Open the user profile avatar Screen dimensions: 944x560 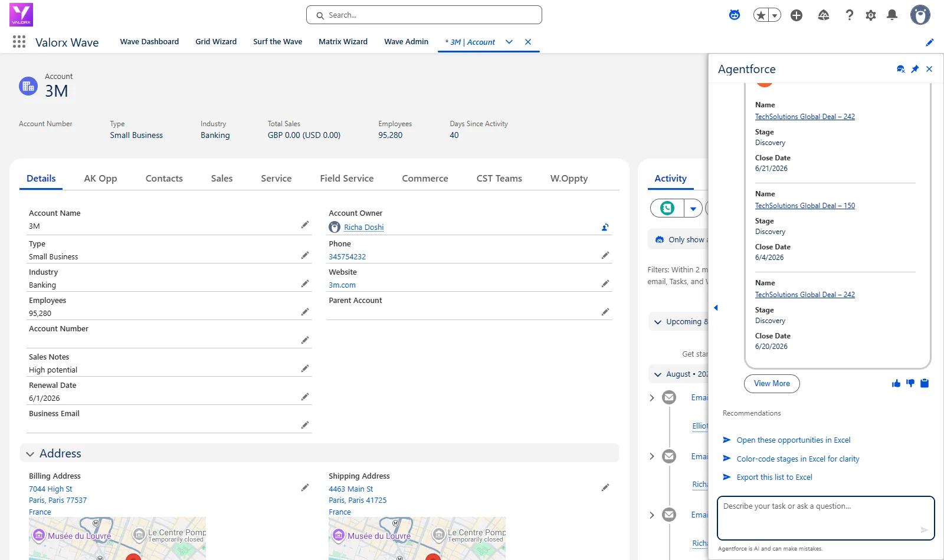tap(920, 15)
